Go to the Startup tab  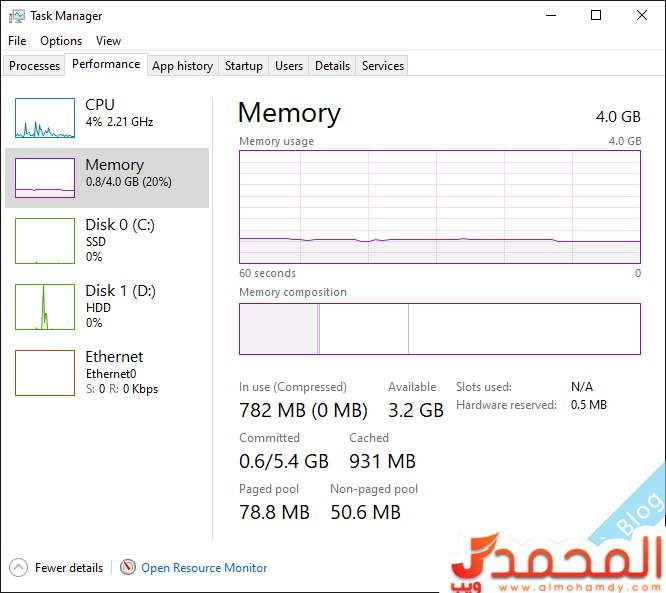[244, 66]
